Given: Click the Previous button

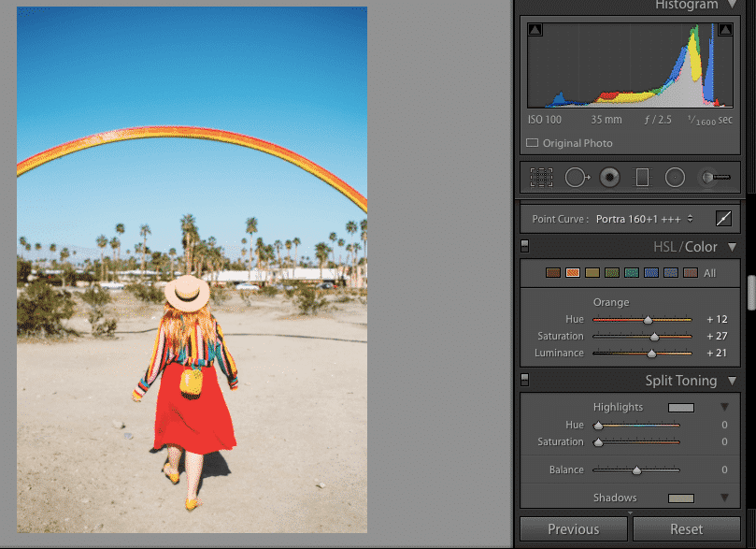Looking at the screenshot, I should [573, 529].
